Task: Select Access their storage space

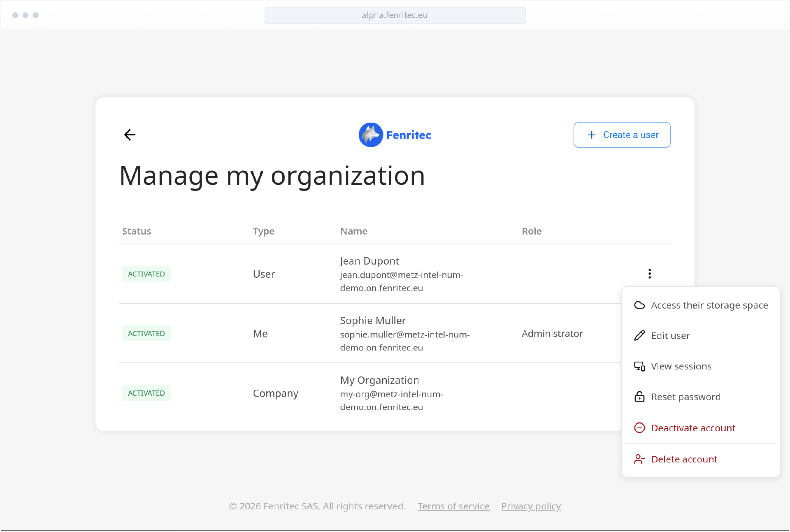Action: pyautogui.click(x=709, y=305)
